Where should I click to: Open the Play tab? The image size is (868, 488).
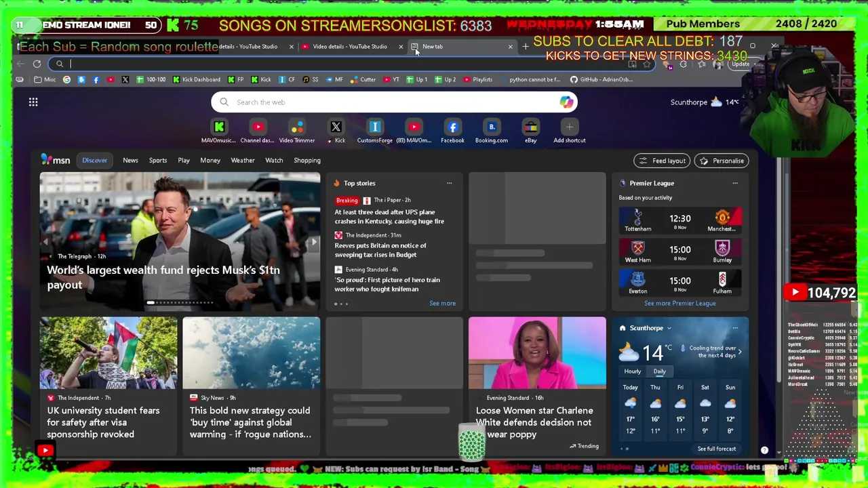coord(184,161)
